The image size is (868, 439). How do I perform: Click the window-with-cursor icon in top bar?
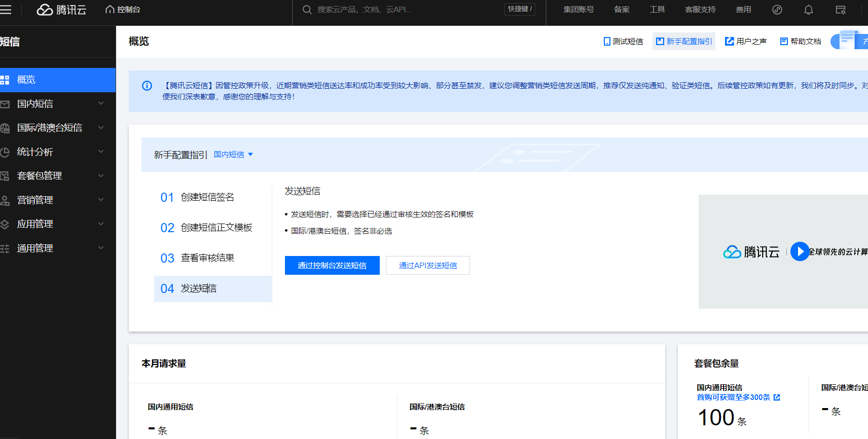tap(841, 10)
